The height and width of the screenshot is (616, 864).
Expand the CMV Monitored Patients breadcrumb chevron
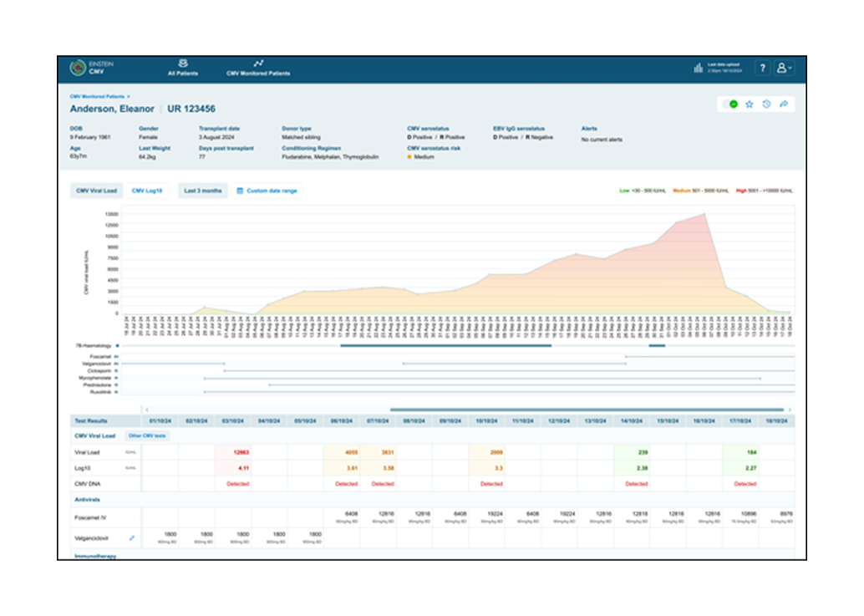[x=129, y=96]
